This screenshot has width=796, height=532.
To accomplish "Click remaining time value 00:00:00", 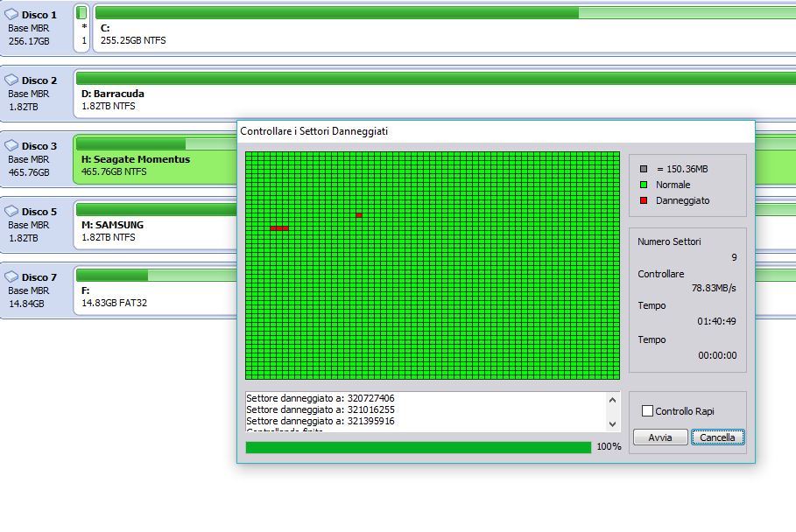I will pyautogui.click(x=717, y=355).
